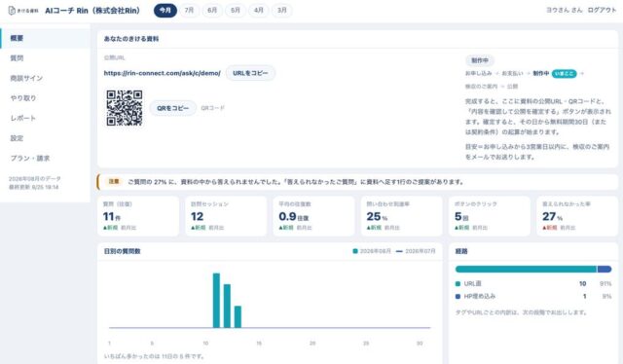Click the 注意 tag in the notice banner

[x=114, y=182]
